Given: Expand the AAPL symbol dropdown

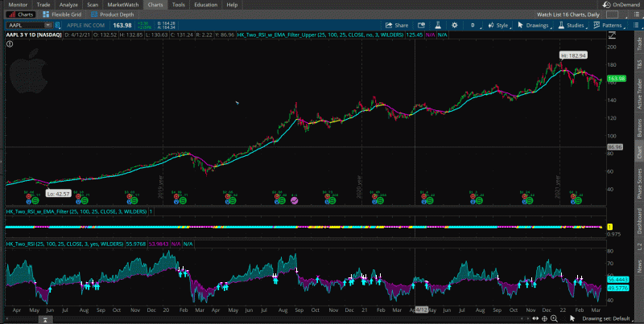Looking at the screenshot, I should tap(48, 26).
